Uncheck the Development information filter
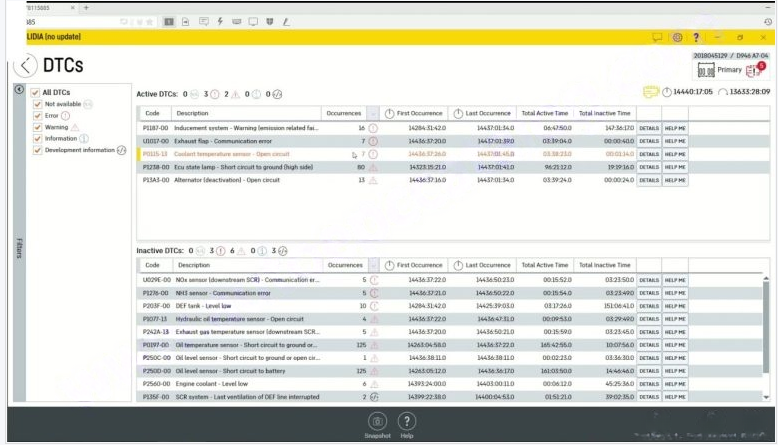Viewport: 778px width, 445px height. tap(37, 150)
